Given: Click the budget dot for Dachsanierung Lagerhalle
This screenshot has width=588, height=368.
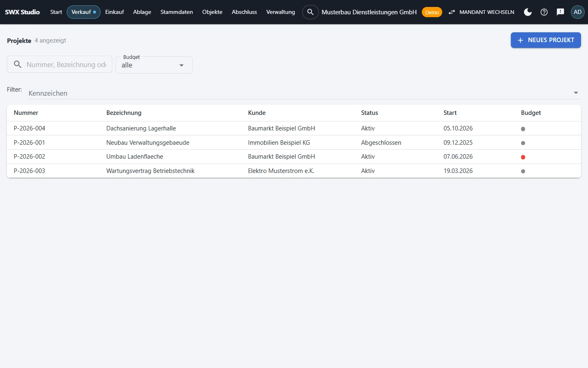Looking at the screenshot, I should coord(523,129).
